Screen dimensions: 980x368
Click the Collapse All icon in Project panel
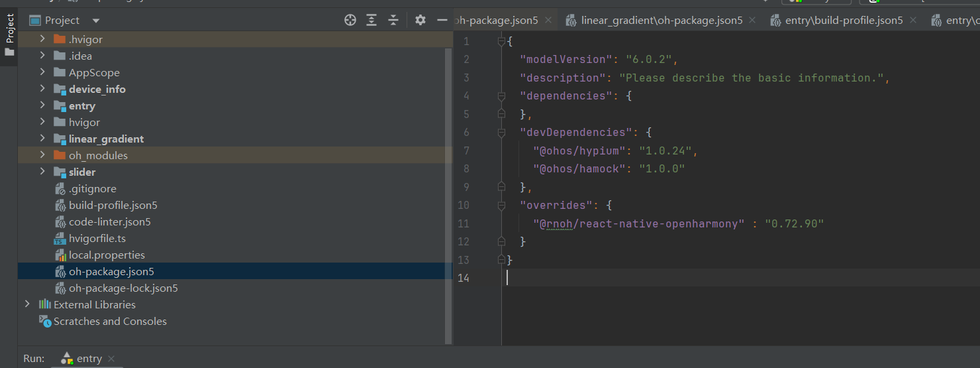click(393, 21)
